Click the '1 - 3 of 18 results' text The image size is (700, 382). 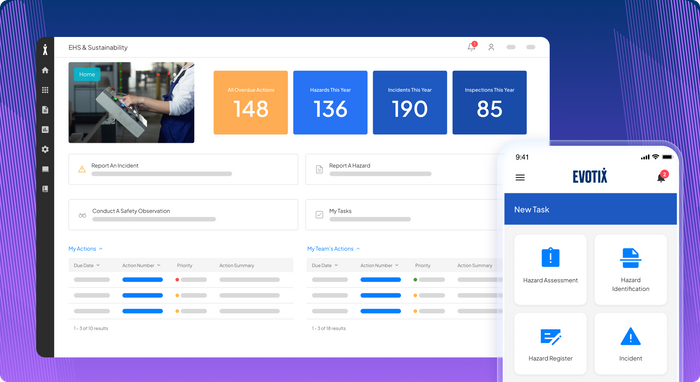click(x=329, y=328)
